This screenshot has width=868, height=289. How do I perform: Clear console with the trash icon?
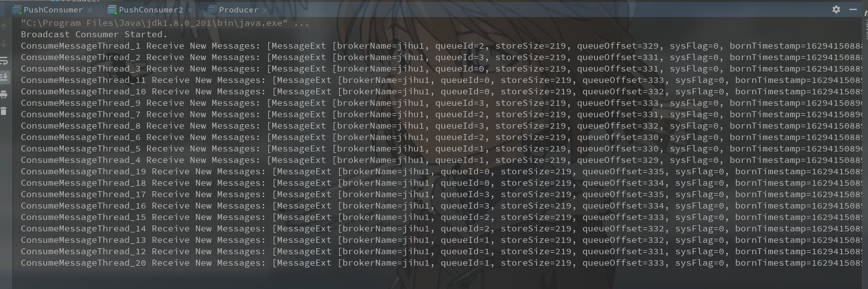pos(4,111)
